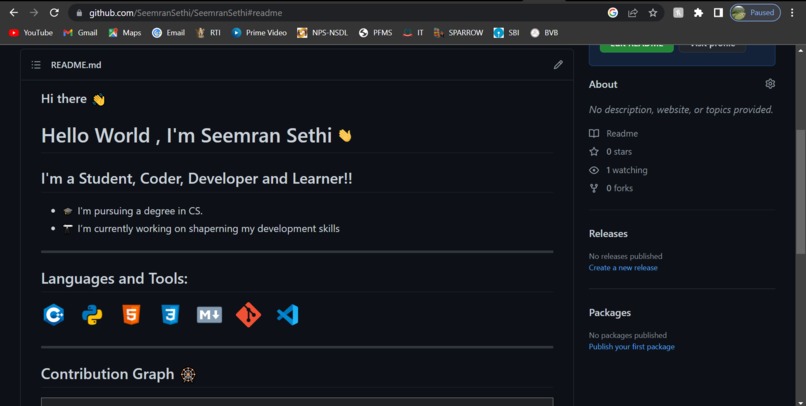Click the Hello World, I'm Seemran Sethi heading
The width and height of the screenshot is (806, 406).
coord(196,136)
